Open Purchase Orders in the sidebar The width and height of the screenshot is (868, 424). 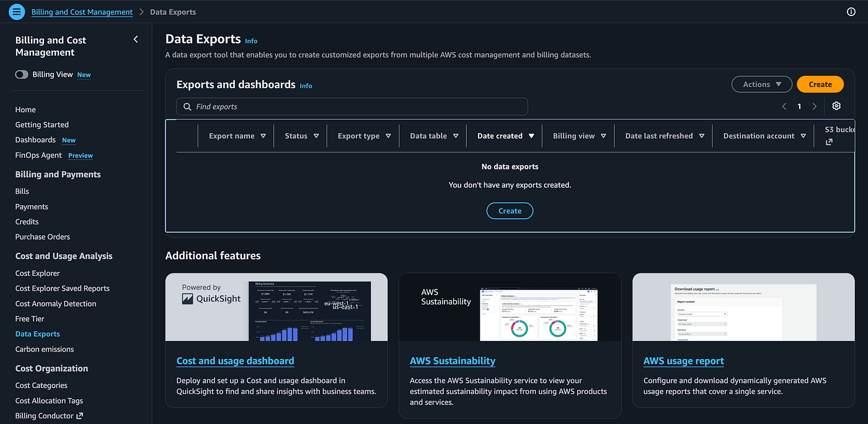coord(43,237)
